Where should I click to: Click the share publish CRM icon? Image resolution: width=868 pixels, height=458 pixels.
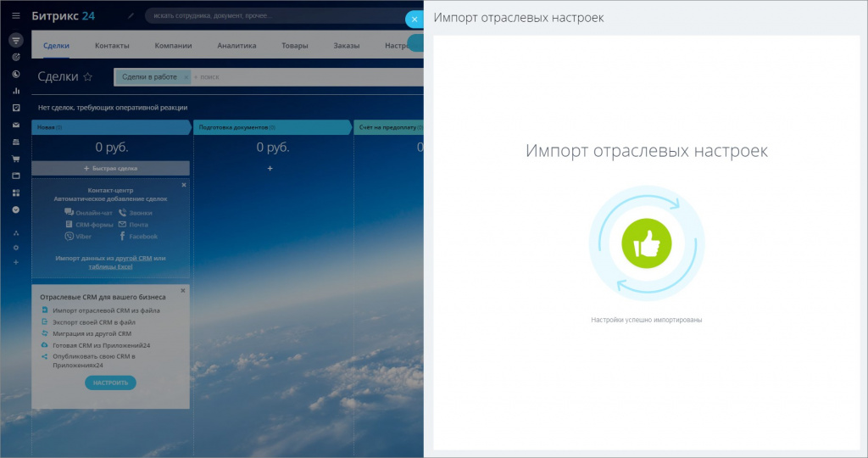tap(45, 357)
